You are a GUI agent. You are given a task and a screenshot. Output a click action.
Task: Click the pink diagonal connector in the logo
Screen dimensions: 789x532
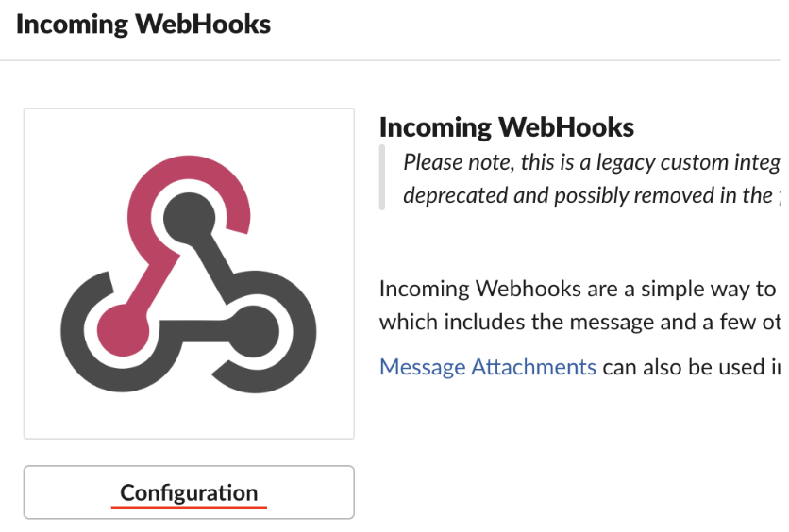[x=151, y=273]
